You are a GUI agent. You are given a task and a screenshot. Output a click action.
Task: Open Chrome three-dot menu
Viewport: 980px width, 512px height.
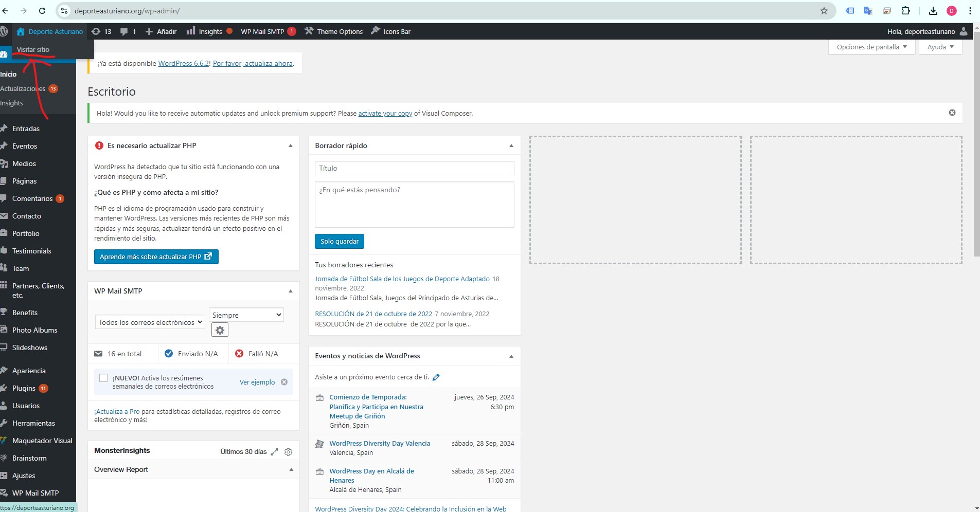[970, 11]
